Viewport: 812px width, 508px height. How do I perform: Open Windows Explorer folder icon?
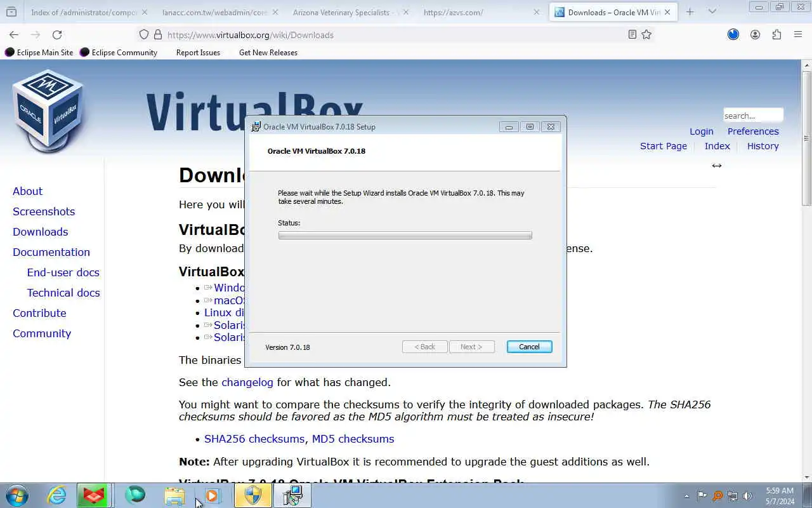pyautogui.click(x=174, y=495)
